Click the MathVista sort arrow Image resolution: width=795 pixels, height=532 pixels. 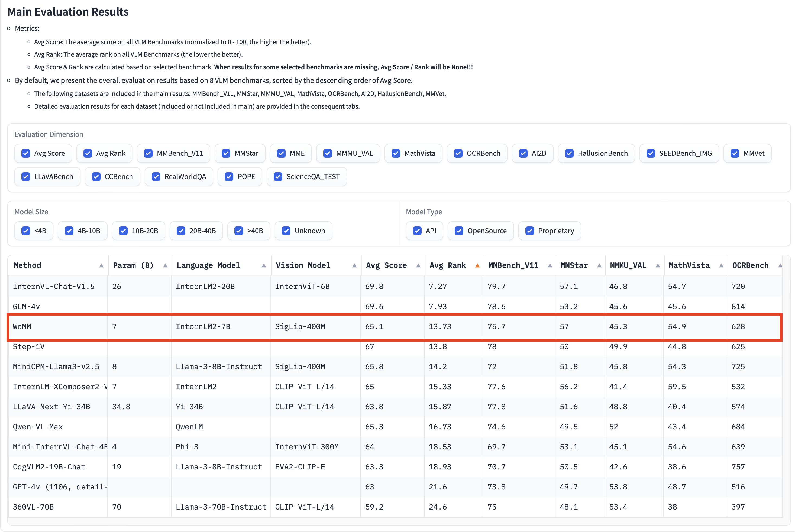[x=721, y=266]
